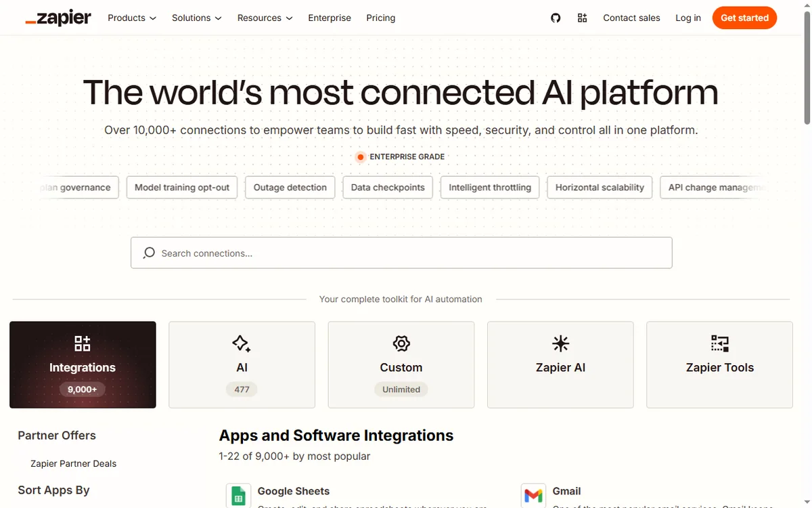The image size is (812, 508).
Task: Select the Custom Unlimited tab card
Action: pos(401,364)
